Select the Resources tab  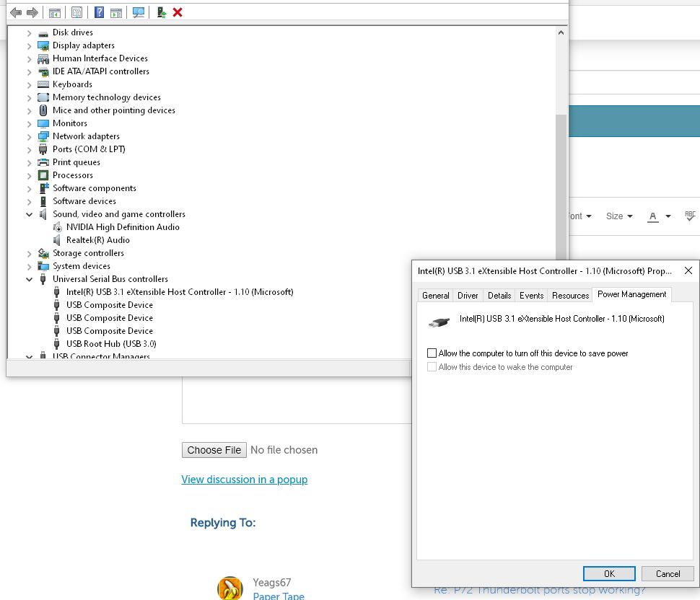[x=570, y=296]
